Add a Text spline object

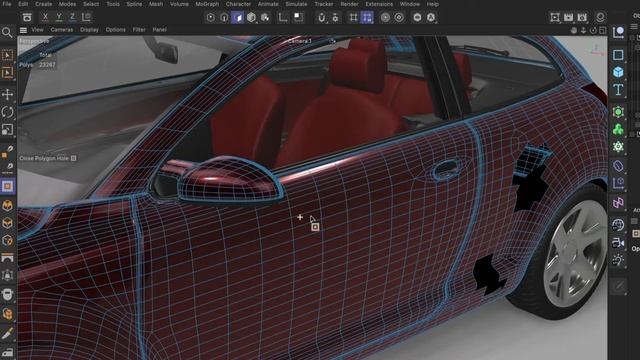pyautogui.click(x=618, y=90)
